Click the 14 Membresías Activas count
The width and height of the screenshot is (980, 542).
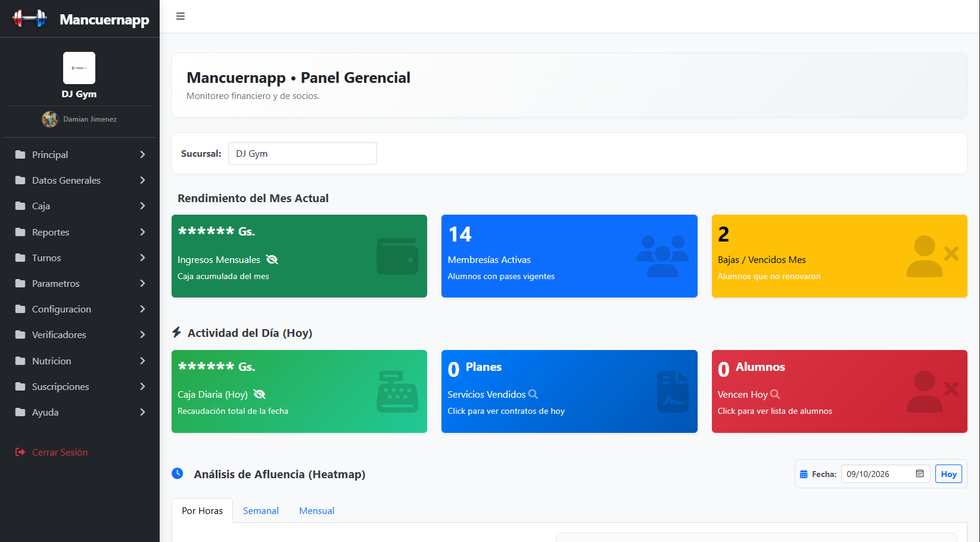460,234
